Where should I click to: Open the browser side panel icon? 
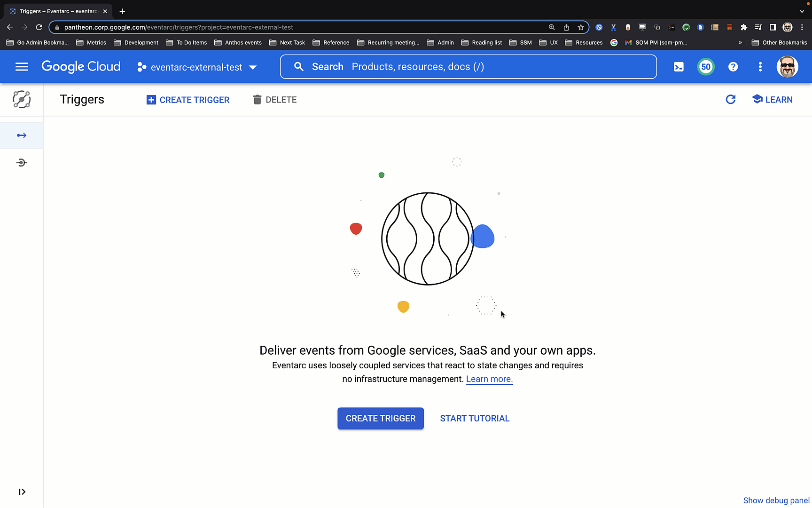(x=773, y=27)
